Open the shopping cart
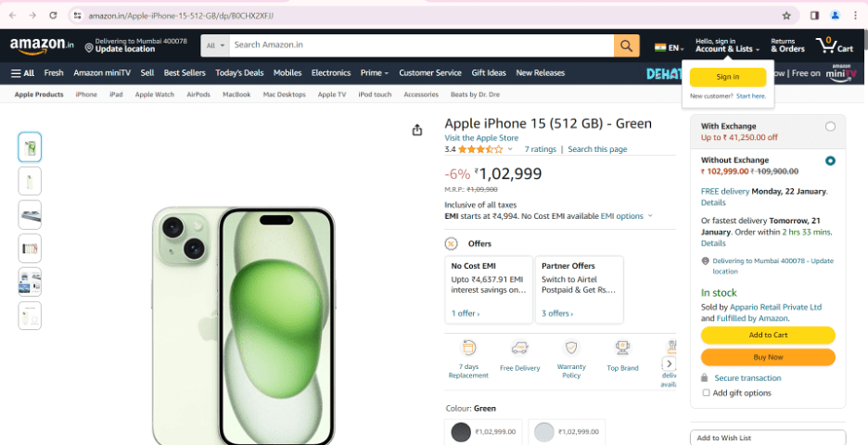The width and height of the screenshot is (868, 445). click(x=834, y=45)
